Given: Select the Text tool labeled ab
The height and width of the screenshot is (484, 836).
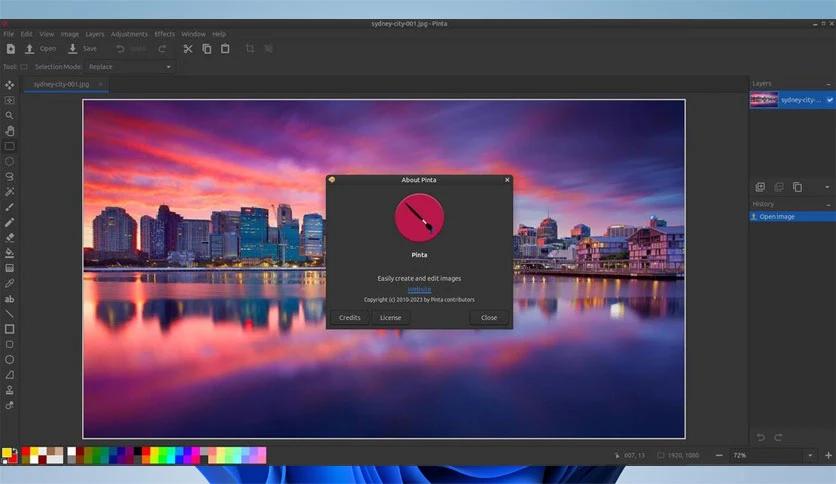Looking at the screenshot, I should pyautogui.click(x=10, y=299).
